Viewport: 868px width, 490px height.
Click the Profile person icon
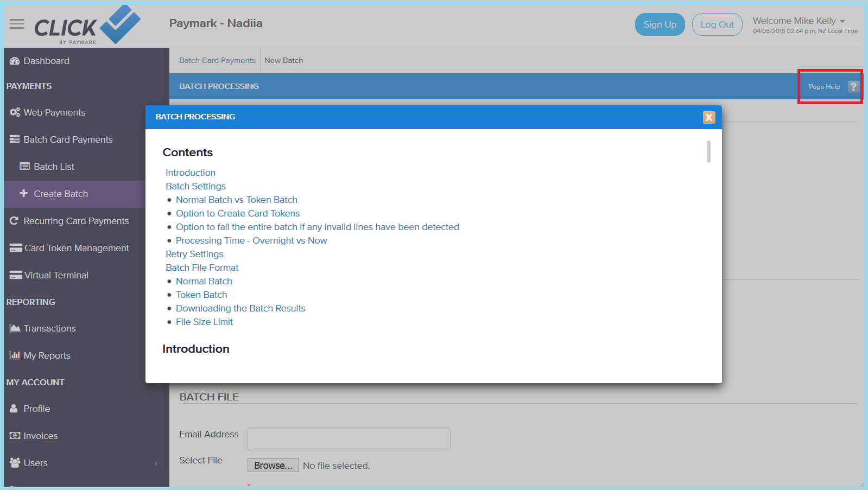coord(14,409)
